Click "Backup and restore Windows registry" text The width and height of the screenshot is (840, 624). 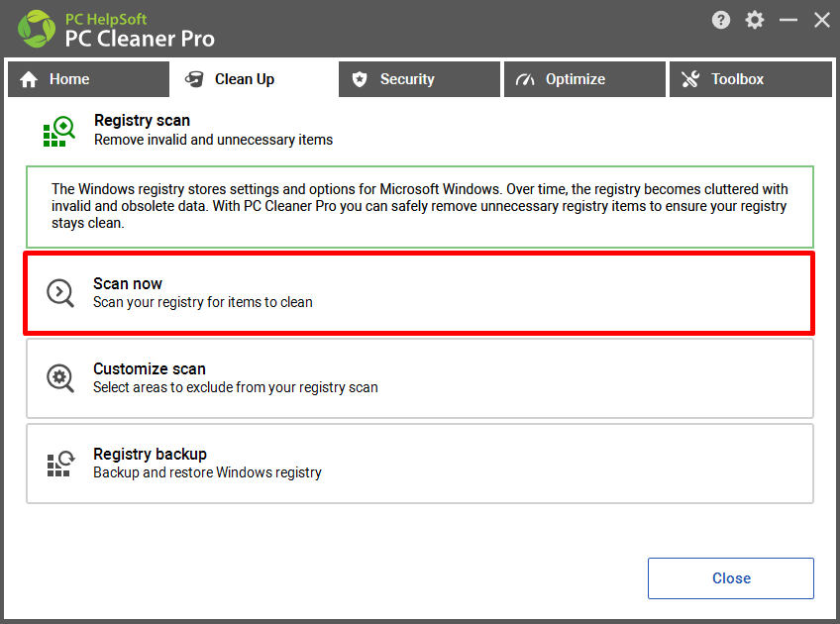[207, 472]
